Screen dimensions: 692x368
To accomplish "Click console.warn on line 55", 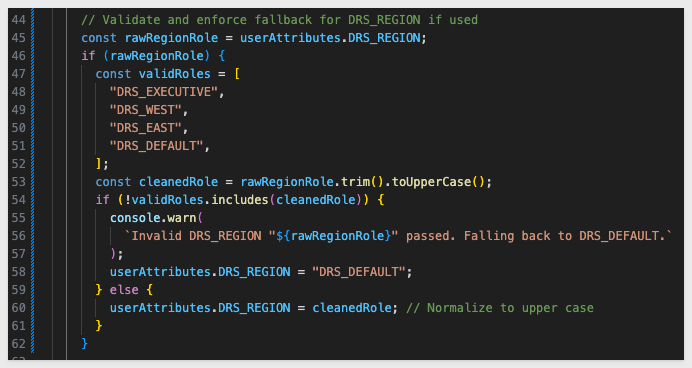I will coord(153,218).
